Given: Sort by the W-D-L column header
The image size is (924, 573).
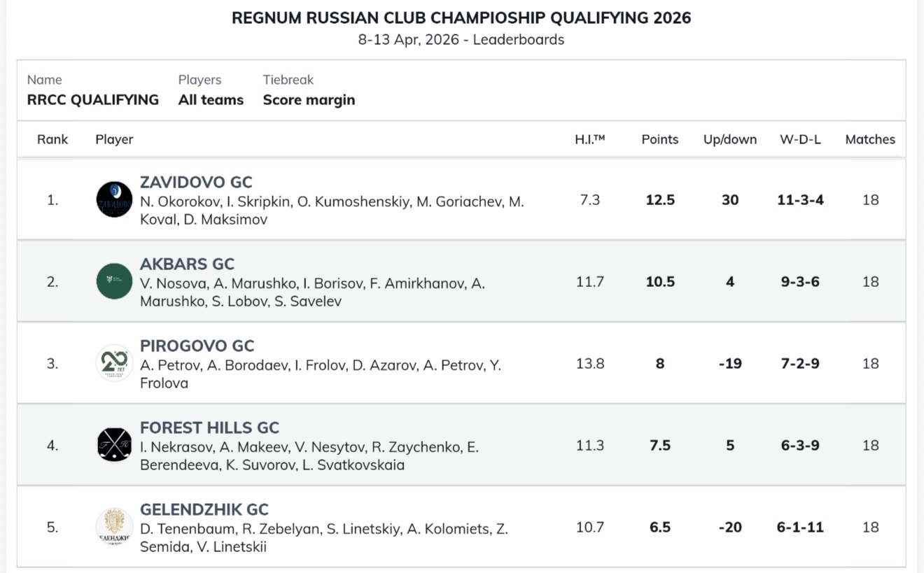Looking at the screenshot, I should coord(800,139).
